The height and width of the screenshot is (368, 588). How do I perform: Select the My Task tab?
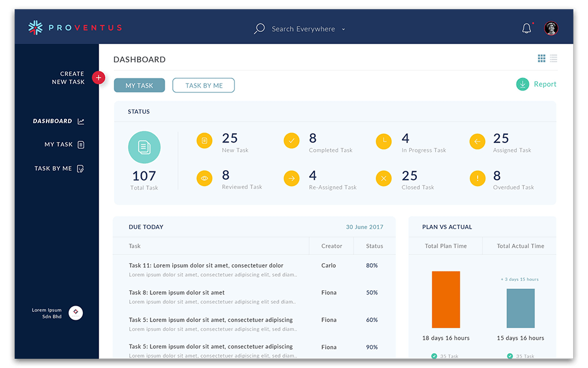139,85
